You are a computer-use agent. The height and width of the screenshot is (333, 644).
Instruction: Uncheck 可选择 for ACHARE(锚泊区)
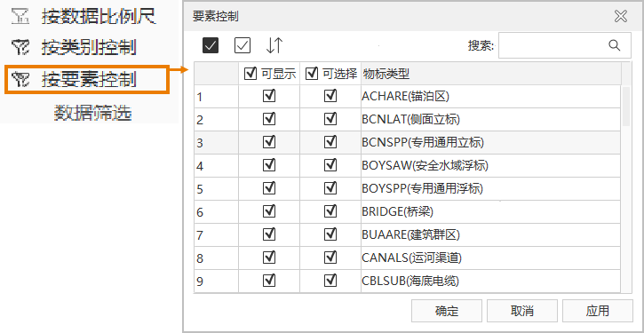pos(330,96)
